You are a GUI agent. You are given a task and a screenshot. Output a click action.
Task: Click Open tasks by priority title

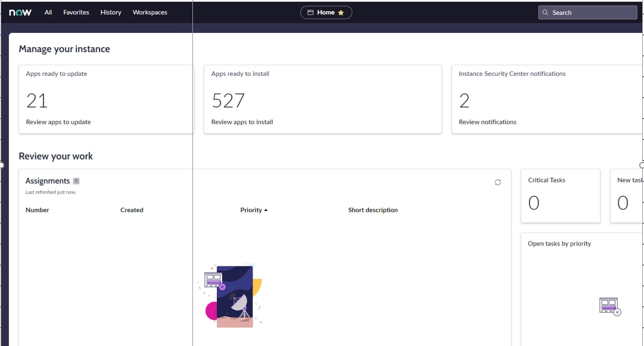559,244
